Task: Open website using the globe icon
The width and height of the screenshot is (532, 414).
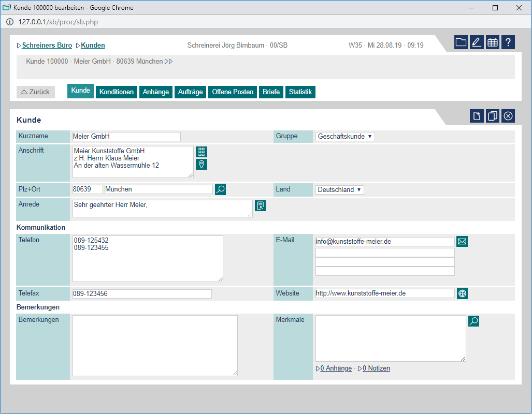Action: (462, 293)
